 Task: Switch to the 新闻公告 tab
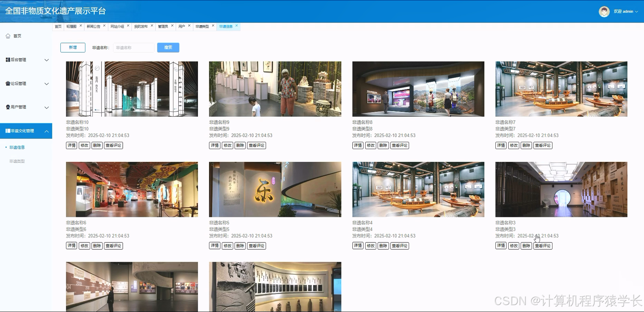click(x=93, y=27)
